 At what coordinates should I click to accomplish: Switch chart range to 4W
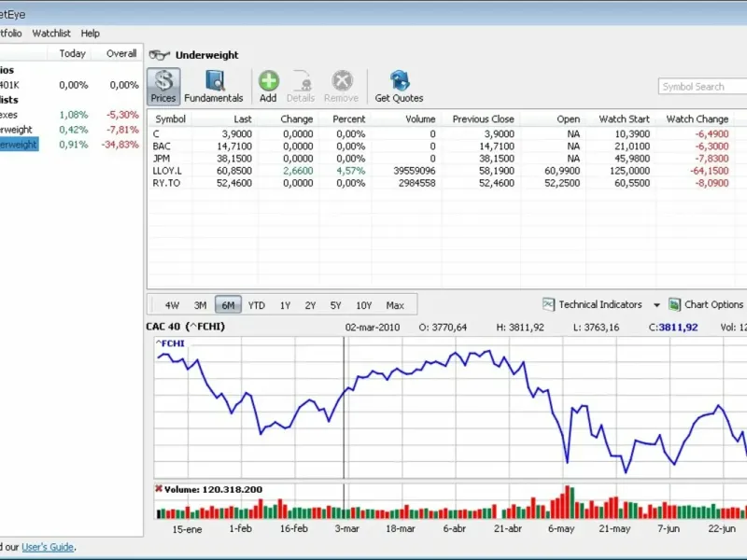(172, 305)
